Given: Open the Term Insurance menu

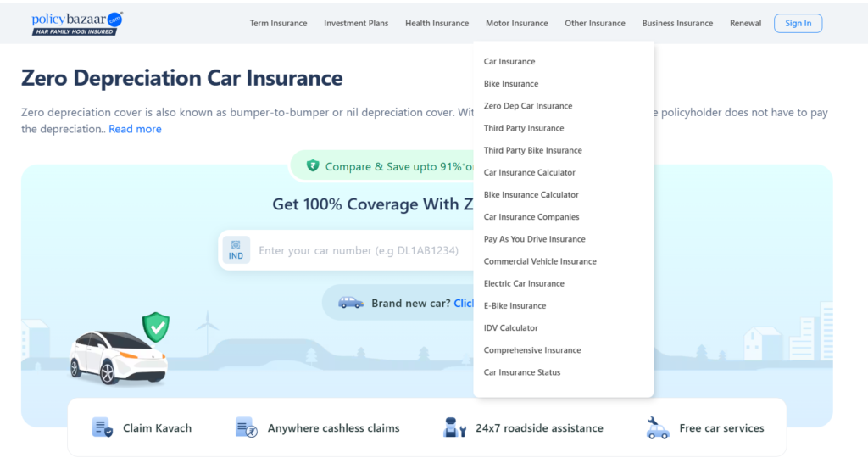Looking at the screenshot, I should pyautogui.click(x=278, y=23).
